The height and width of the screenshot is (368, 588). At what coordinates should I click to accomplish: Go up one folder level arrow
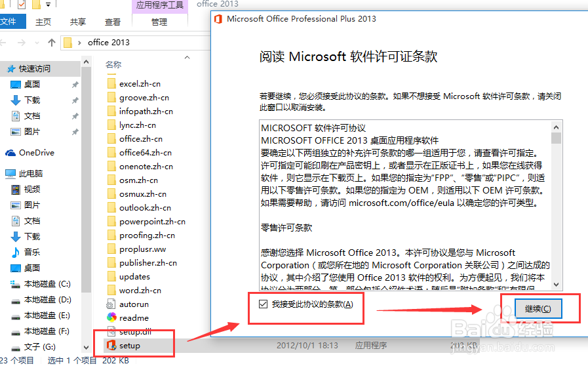click(x=52, y=43)
